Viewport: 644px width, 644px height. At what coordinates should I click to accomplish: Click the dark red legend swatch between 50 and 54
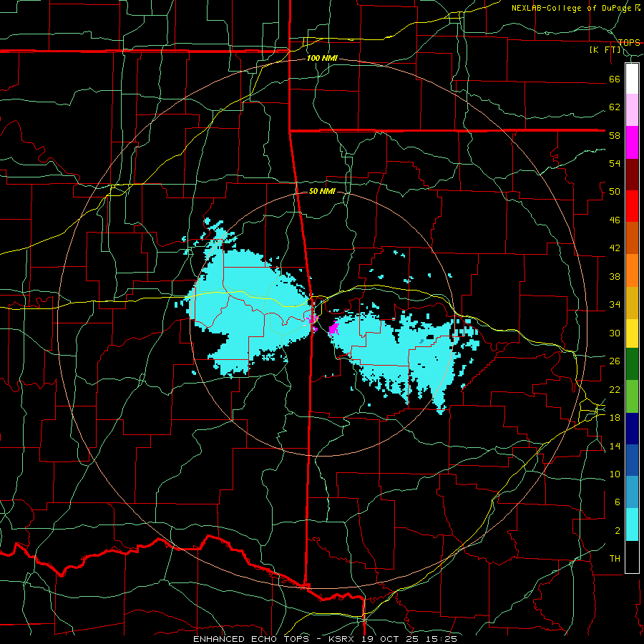coord(632,175)
